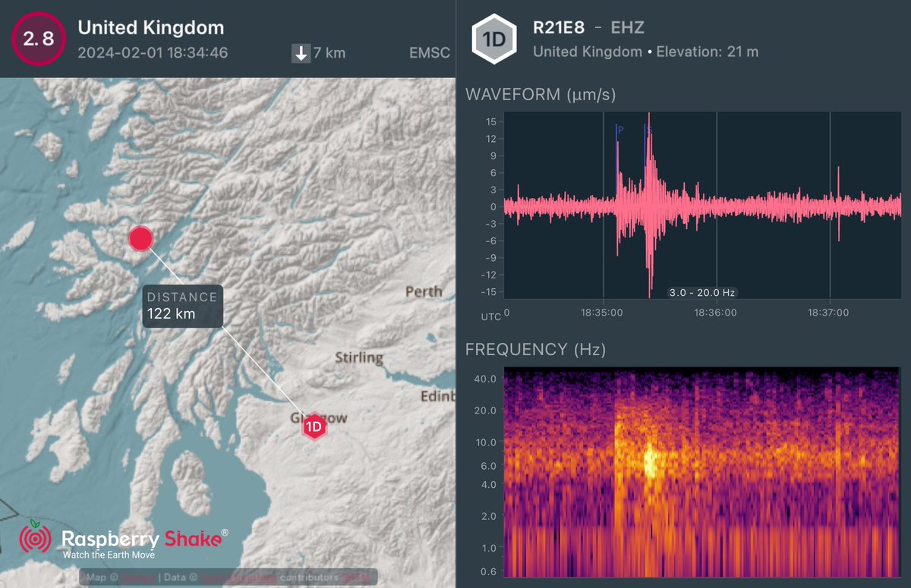911x588 pixels.
Task: Click the 40.0 frequency axis label
Action: pyautogui.click(x=485, y=379)
